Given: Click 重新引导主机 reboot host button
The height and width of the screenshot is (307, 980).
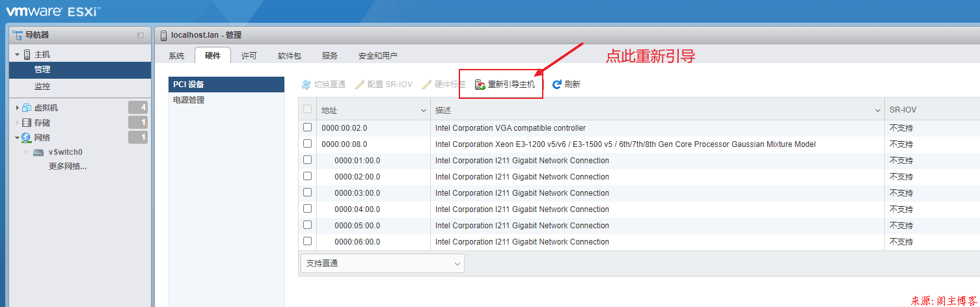Looking at the screenshot, I should pos(505,85).
